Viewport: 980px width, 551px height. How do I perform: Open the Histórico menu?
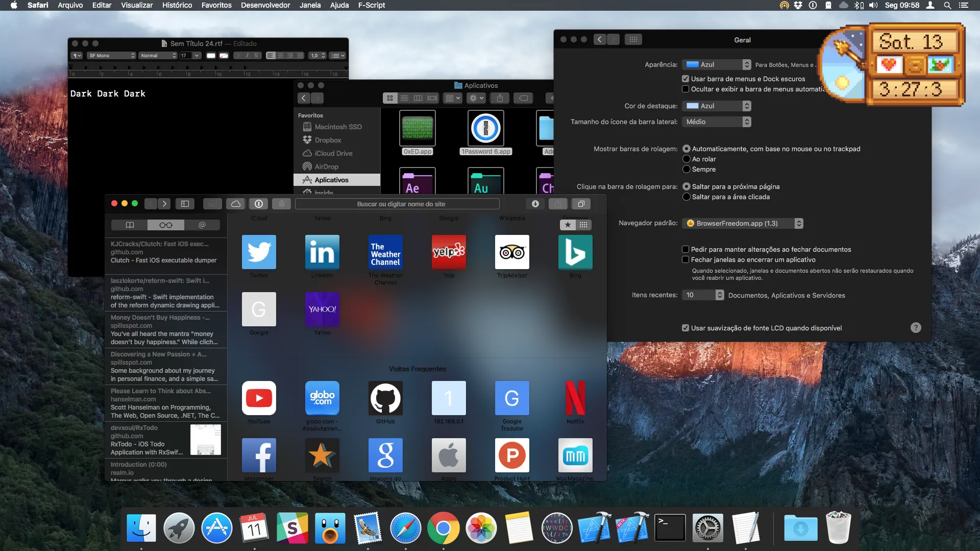[177, 5]
